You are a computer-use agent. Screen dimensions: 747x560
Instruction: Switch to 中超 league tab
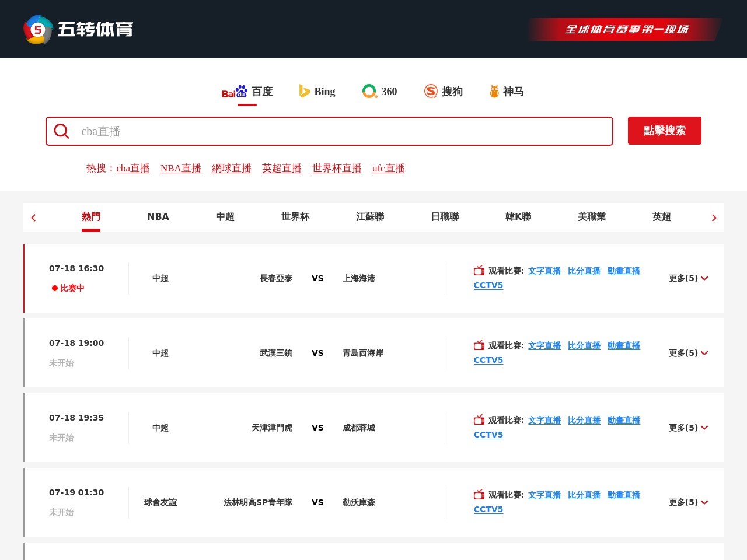coord(225,217)
